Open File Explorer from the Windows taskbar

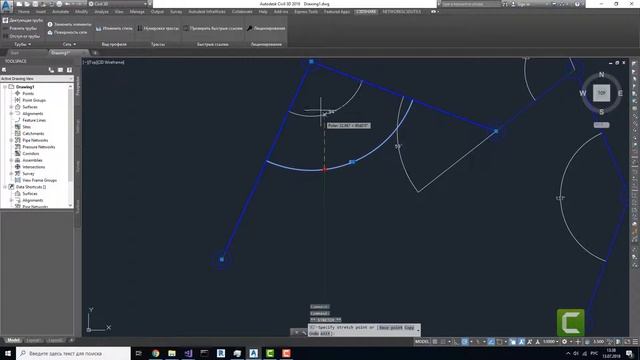pos(172,353)
